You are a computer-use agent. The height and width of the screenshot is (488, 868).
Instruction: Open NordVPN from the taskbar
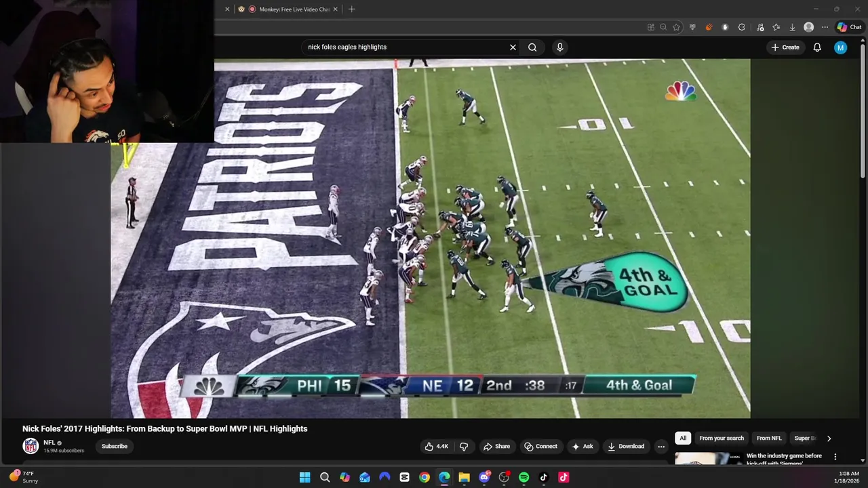click(x=384, y=477)
